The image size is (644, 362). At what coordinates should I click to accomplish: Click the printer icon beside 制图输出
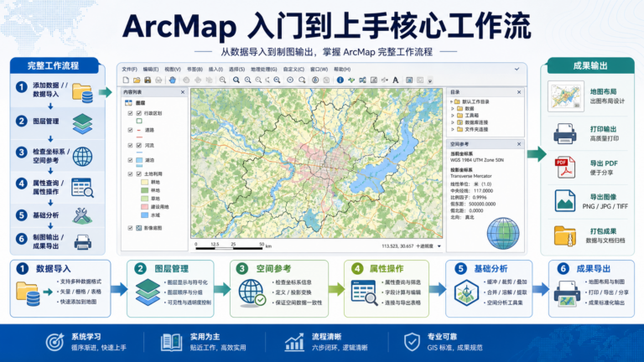tap(82, 242)
